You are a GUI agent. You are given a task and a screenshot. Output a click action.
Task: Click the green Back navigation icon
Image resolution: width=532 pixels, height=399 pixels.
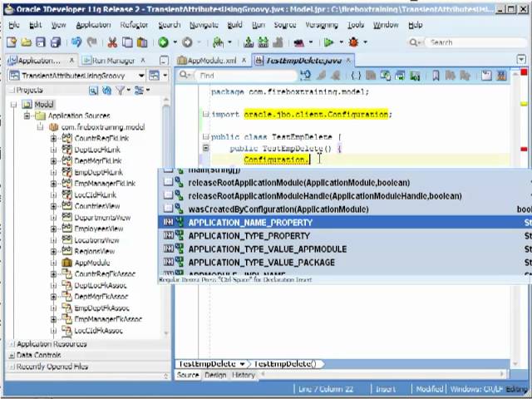tap(163, 42)
